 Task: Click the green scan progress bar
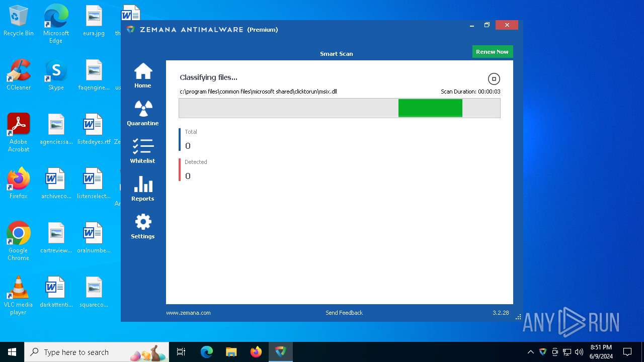[430, 108]
